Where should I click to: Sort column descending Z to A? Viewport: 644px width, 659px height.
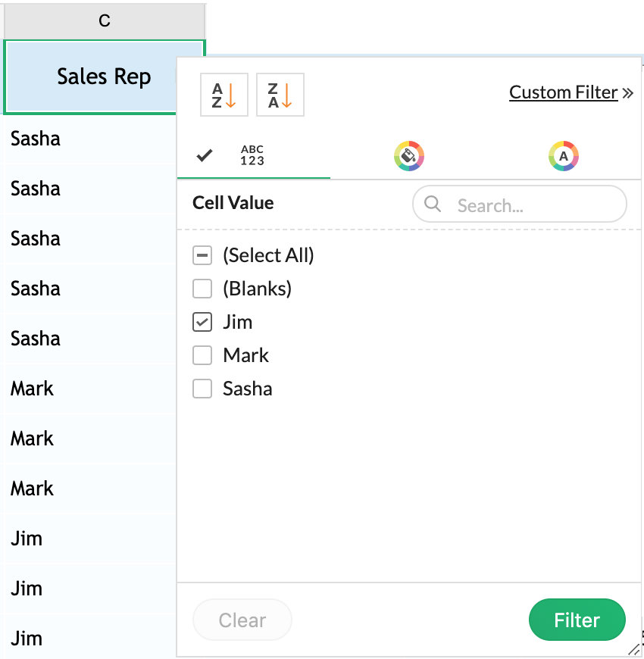click(280, 95)
